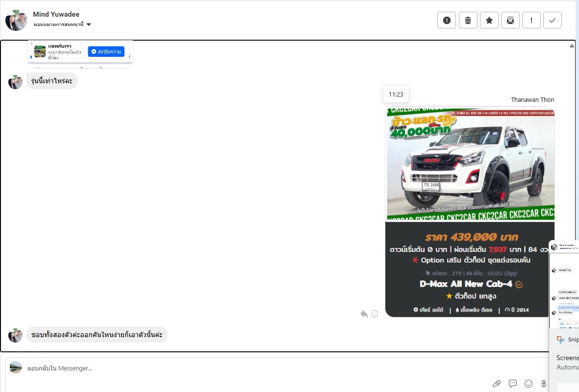Click the Snip notification app icon
Viewport: 579px width, 392px height.
tap(560, 340)
